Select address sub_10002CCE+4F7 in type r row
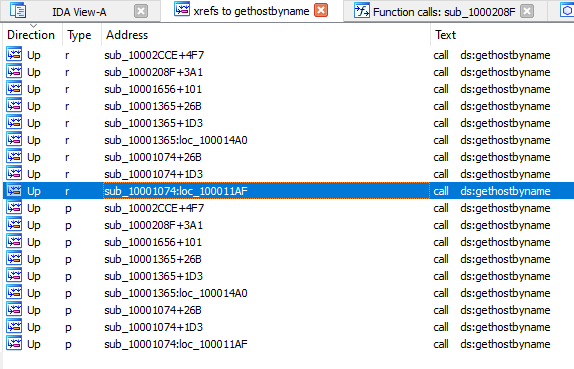Screen dimensions: 574x369 (x=154, y=55)
